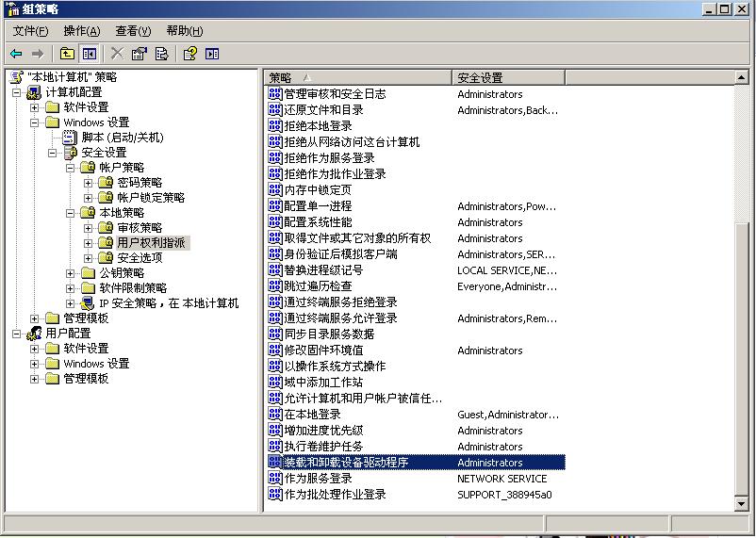
Task: Collapse the 计算机配置 tree node
Action: coord(17,92)
